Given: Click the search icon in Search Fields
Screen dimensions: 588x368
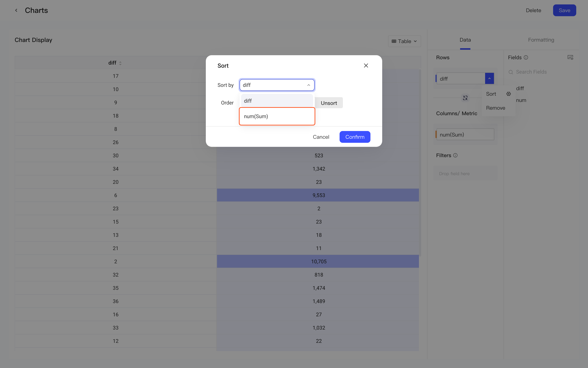Looking at the screenshot, I should [x=511, y=72].
